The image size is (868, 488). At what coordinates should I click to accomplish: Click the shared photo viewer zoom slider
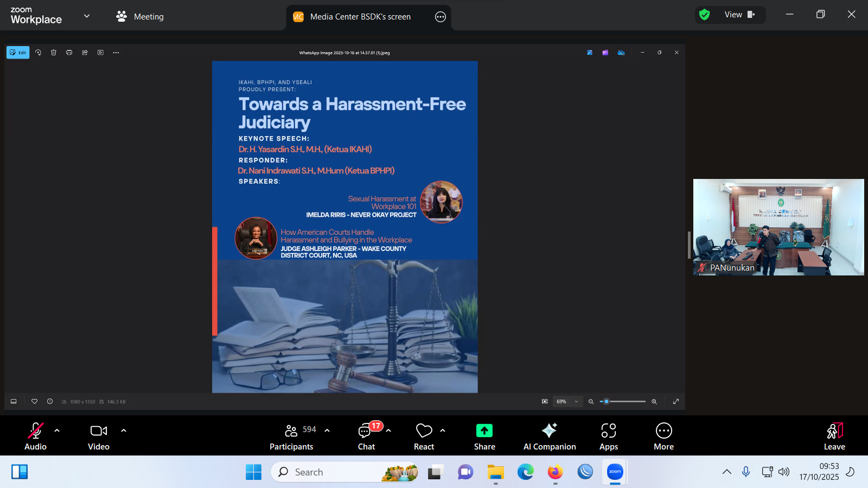pos(623,402)
